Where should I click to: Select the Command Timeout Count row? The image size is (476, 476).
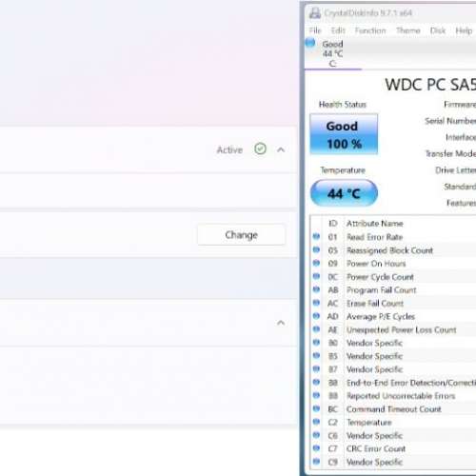[x=393, y=409]
